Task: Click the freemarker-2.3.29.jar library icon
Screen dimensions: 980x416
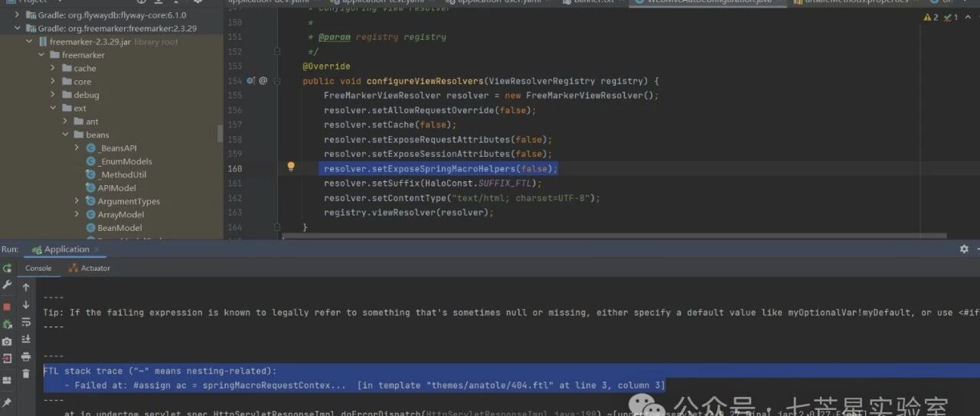Action: pos(42,42)
